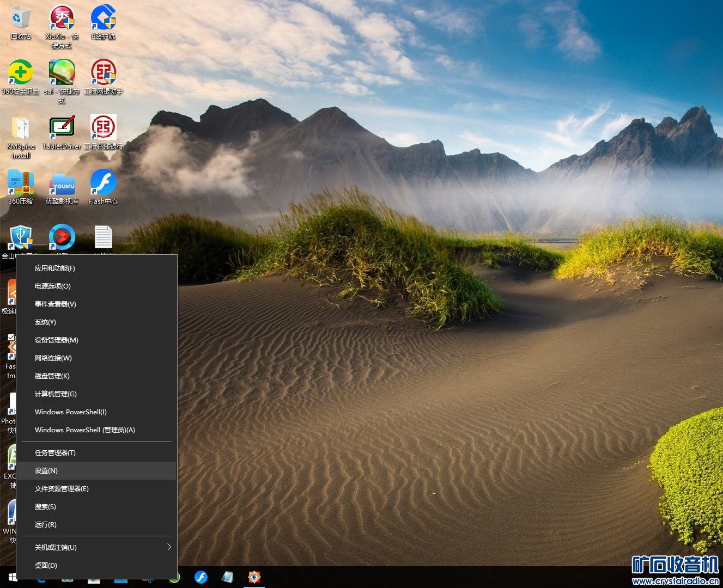
Task: Launch the XiuXiu shortcut on desktop
Action: click(x=62, y=19)
